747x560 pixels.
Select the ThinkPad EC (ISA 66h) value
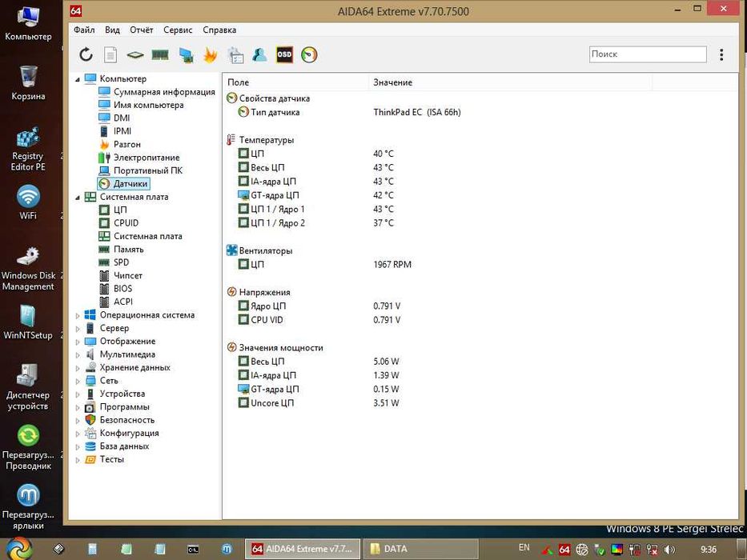(x=417, y=112)
